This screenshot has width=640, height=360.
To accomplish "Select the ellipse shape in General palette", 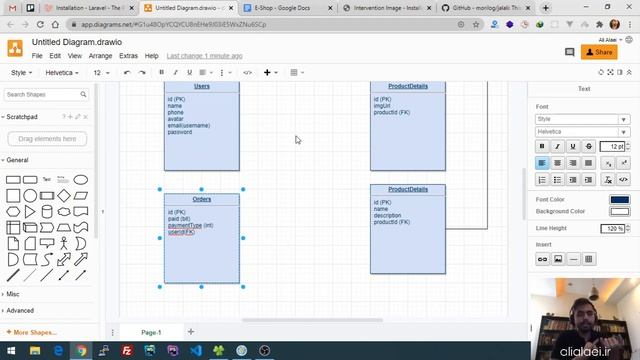I will [x=81, y=180].
